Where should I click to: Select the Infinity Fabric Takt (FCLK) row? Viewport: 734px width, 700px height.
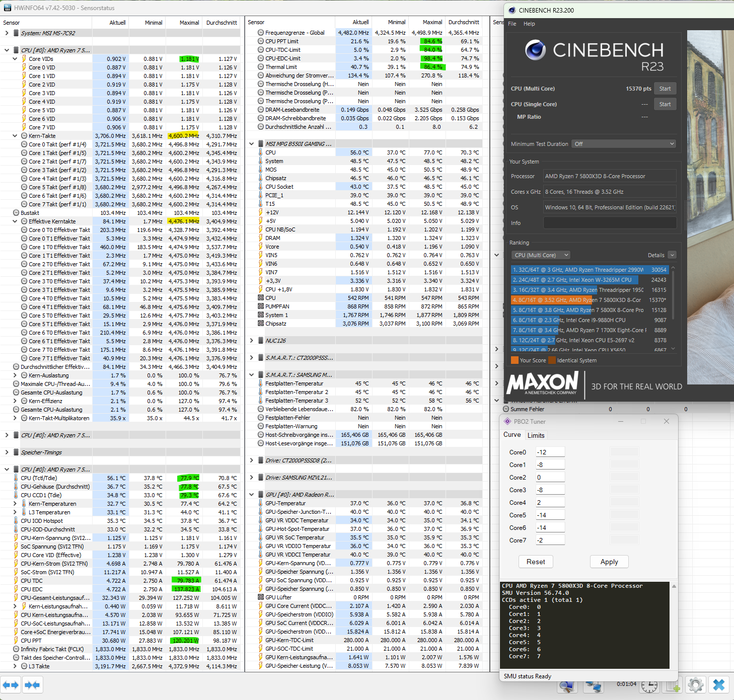click(x=121, y=649)
